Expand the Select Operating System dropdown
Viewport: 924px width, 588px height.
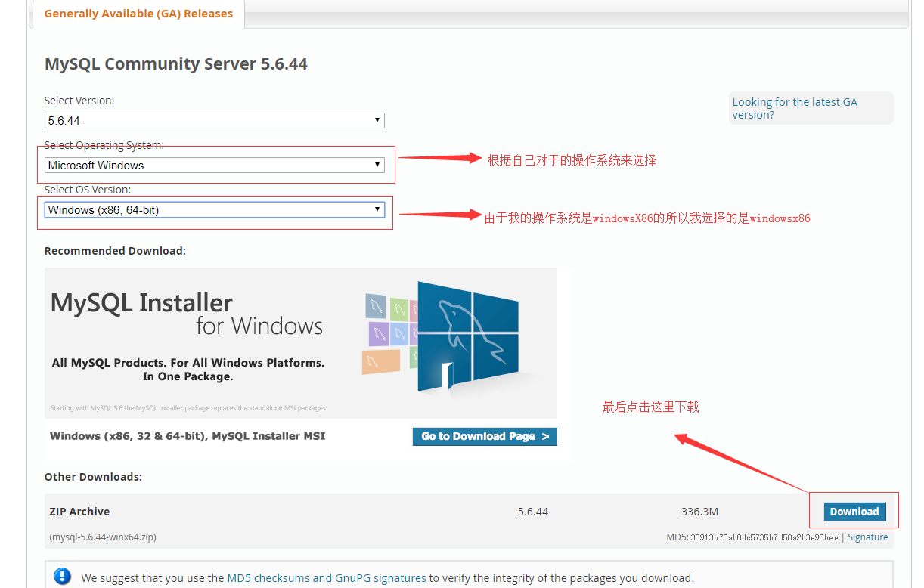pos(215,165)
